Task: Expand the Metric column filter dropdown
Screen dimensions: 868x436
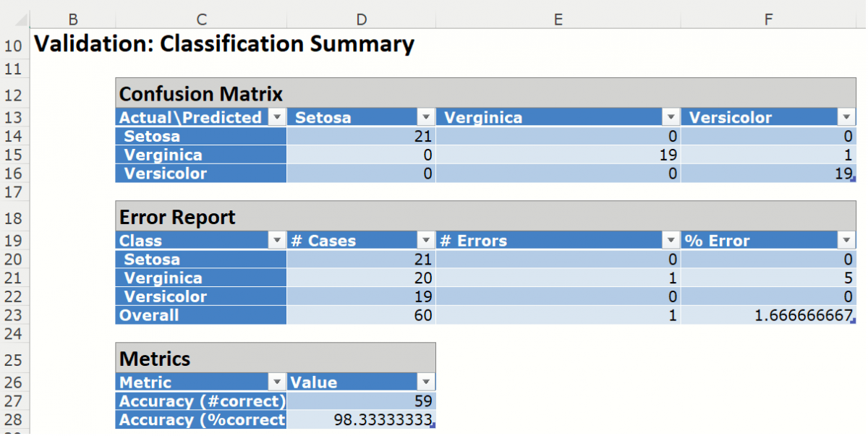Action: (277, 382)
